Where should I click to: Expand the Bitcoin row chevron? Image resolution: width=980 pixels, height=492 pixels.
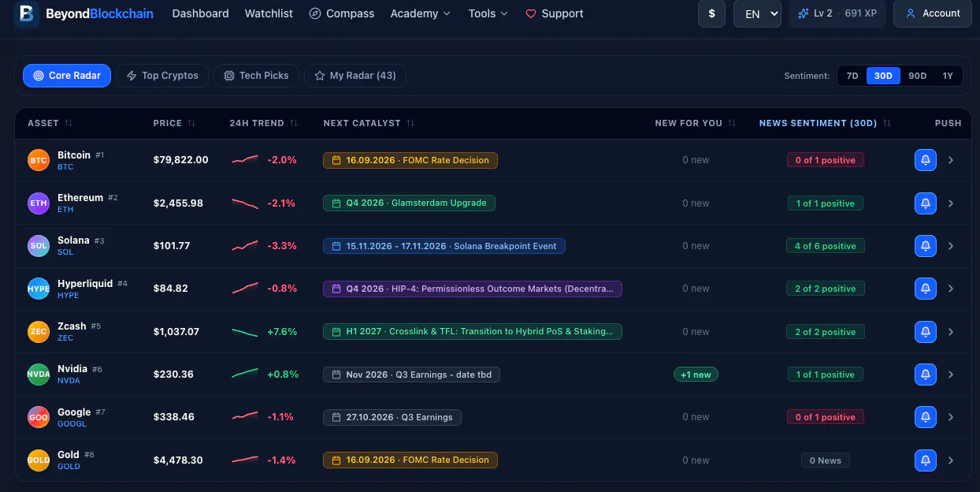point(951,160)
